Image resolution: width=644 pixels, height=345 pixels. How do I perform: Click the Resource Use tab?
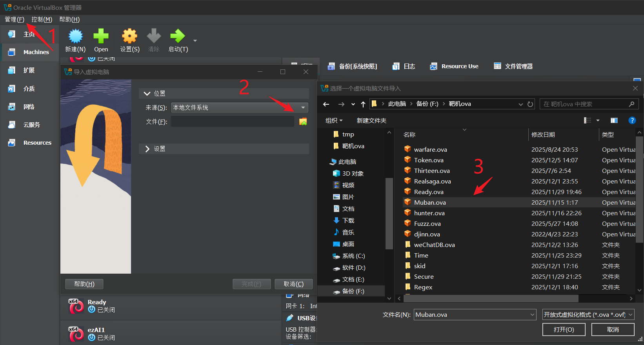(x=455, y=66)
